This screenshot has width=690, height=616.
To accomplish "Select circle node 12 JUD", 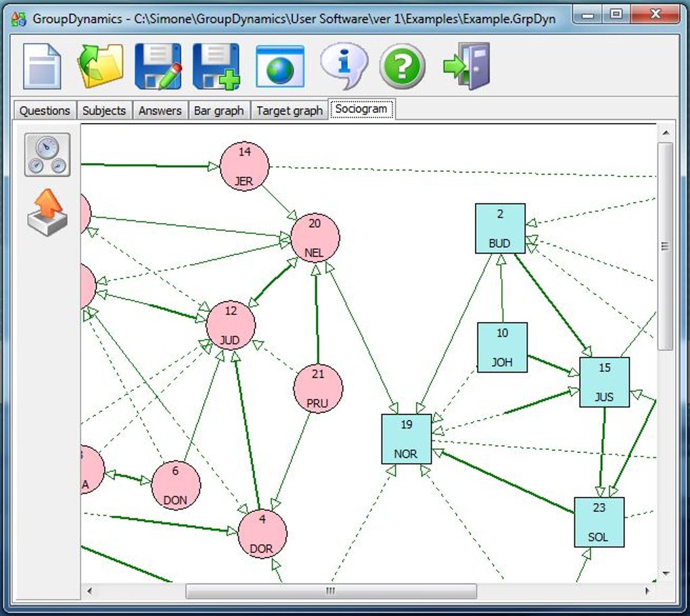I will coord(231,326).
